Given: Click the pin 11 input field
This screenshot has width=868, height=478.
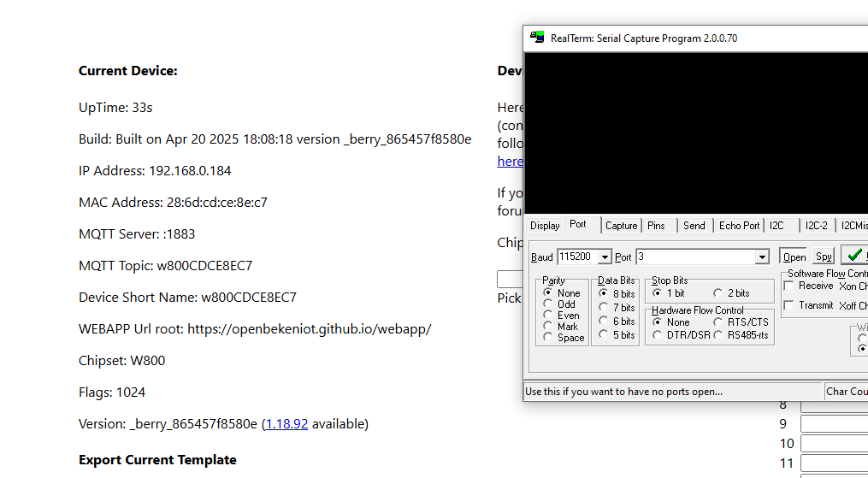Looking at the screenshot, I should (835, 463).
